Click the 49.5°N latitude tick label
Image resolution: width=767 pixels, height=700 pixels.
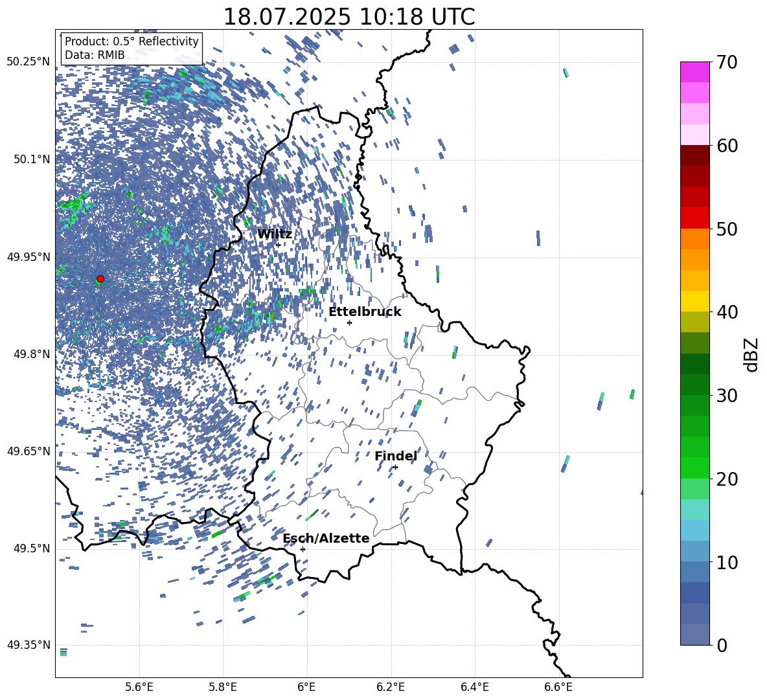[32, 548]
